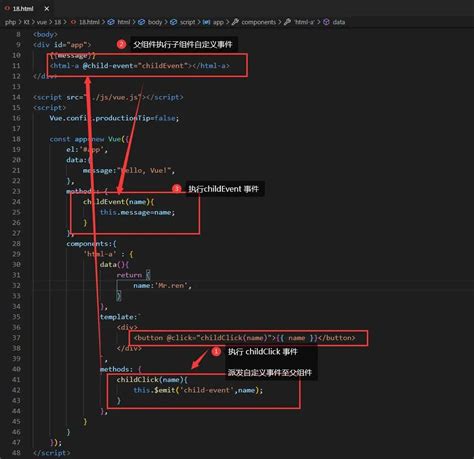
Task: Click line number 37 in the gutter
Action: 16,338
